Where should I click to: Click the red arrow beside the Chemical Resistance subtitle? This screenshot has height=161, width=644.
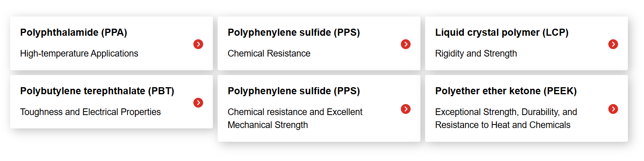point(406,44)
